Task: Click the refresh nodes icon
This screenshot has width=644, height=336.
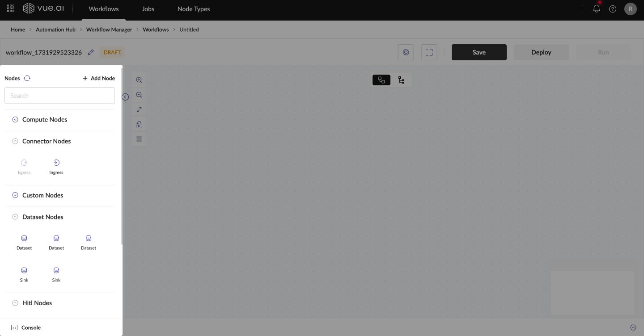Action: pyautogui.click(x=27, y=78)
